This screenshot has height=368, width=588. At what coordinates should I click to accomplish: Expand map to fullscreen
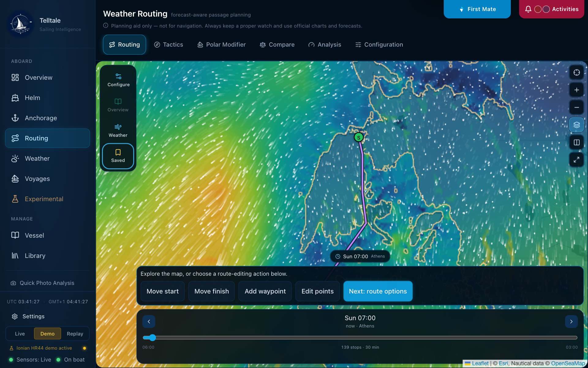[x=576, y=160]
